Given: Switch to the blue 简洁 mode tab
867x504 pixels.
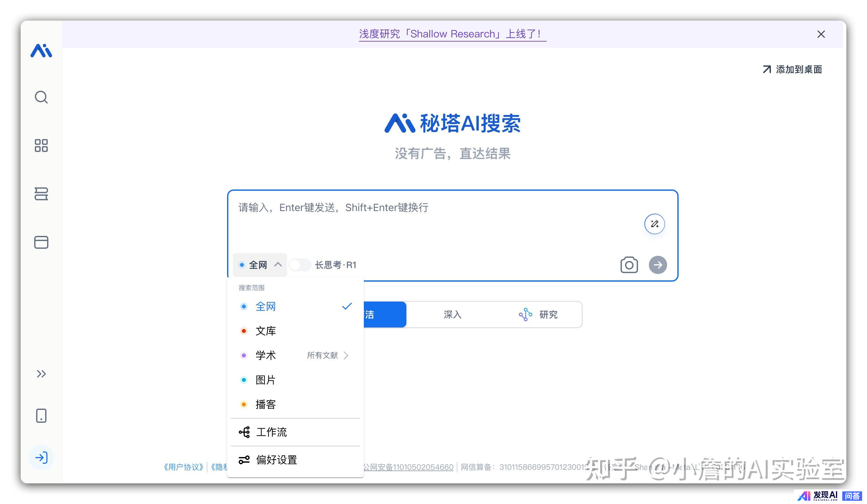Looking at the screenshot, I should click(385, 315).
